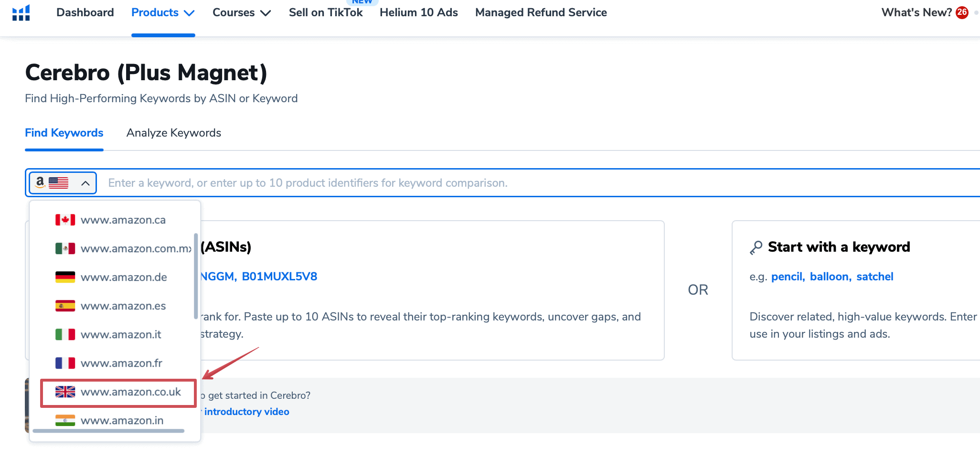The height and width of the screenshot is (469, 980).
Task: Open the Find Keywords tab
Action: (64, 133)
